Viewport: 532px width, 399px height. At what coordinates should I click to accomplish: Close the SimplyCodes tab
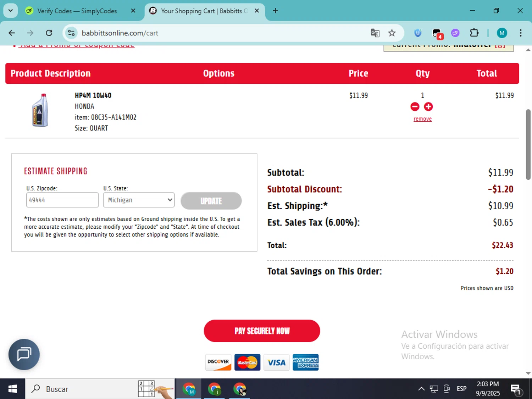coord(133,11)
